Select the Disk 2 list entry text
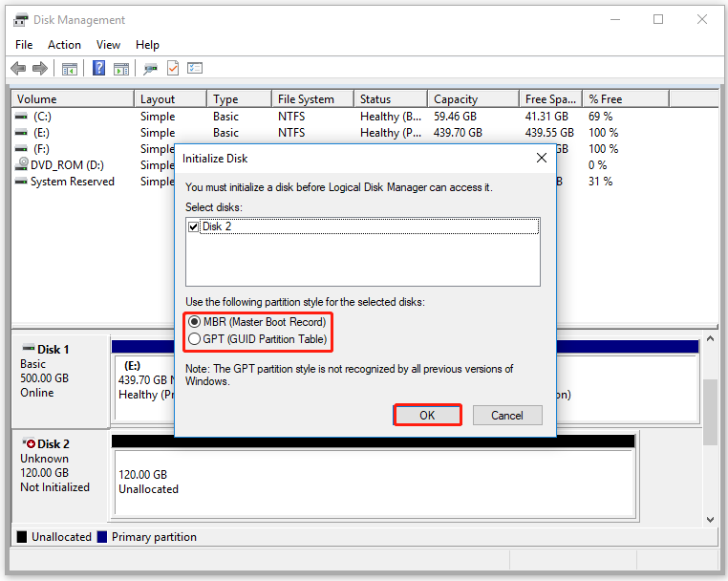This screenshot has width=728, height=581. click(x=217, y=226)
